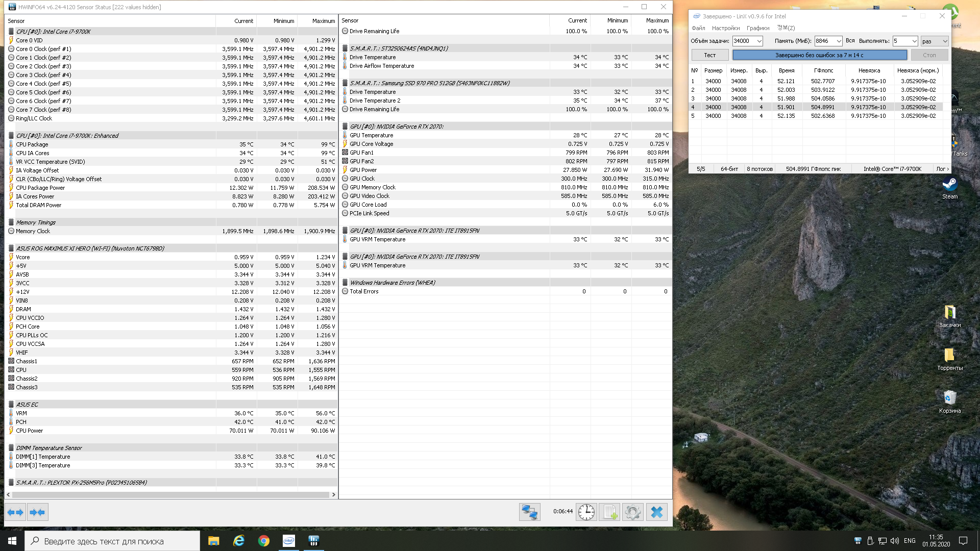Click the '0:06:44' elapsed time readout
Screen dimensions: 980x551
[562, 511]
